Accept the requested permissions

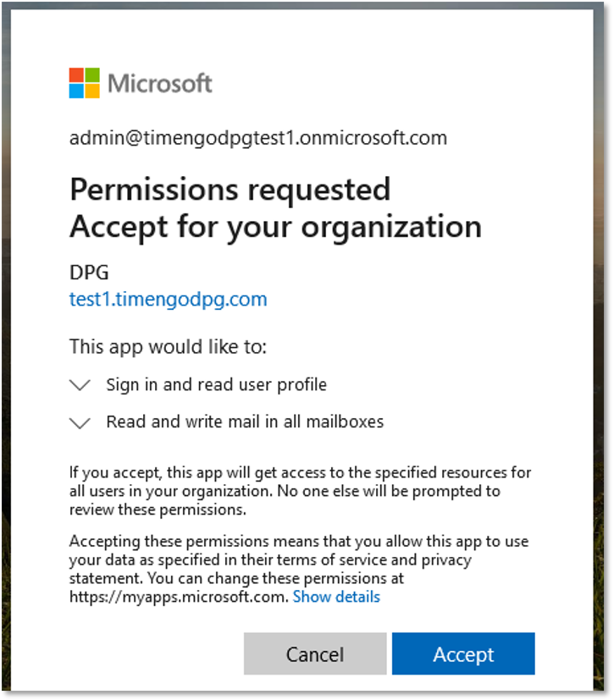tap(463, 653)
